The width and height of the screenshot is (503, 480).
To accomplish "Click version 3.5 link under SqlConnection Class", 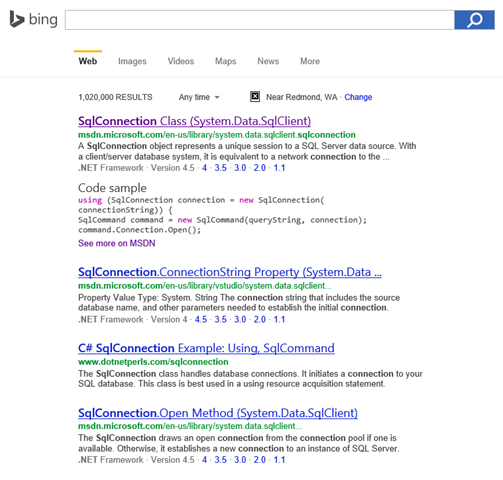I will [x=220, y=168].
